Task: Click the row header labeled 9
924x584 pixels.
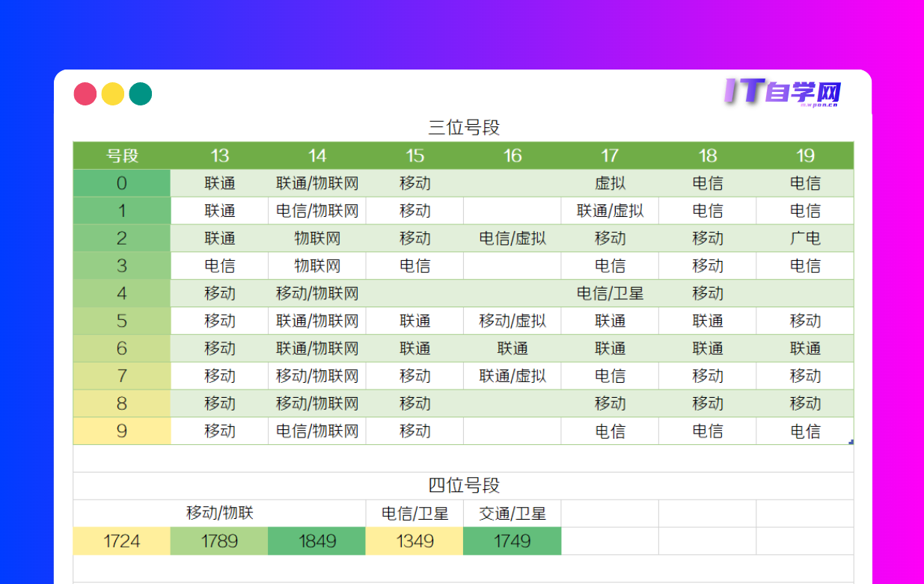Action: [x=121, y=431]
